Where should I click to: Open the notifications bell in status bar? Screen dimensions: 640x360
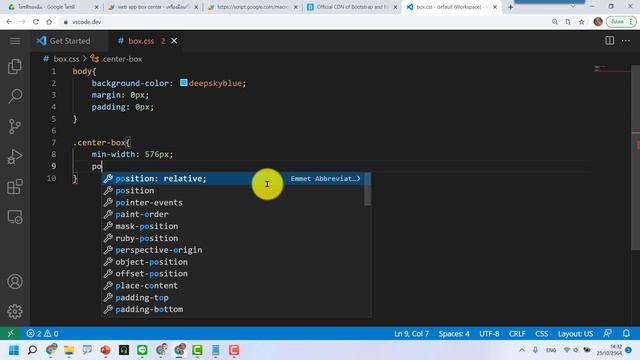[x=626, y=333]
